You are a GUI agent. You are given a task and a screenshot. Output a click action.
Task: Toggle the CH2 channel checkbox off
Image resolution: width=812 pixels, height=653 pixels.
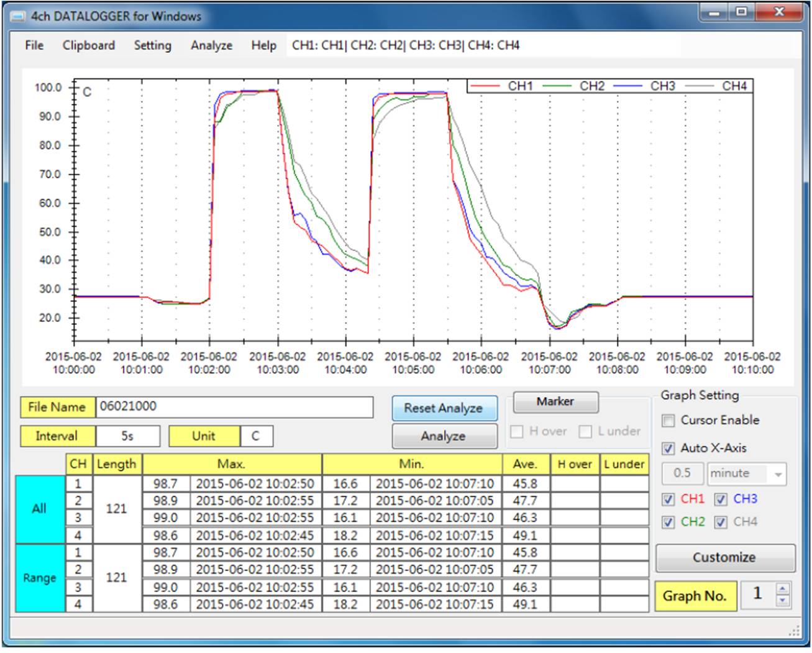click(668, 523)
